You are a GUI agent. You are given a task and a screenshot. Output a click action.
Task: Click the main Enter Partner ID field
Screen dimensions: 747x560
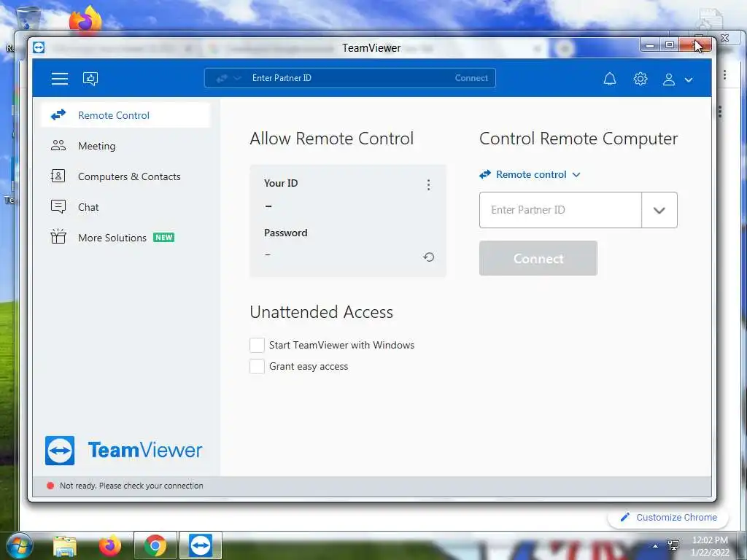point(560,210)
